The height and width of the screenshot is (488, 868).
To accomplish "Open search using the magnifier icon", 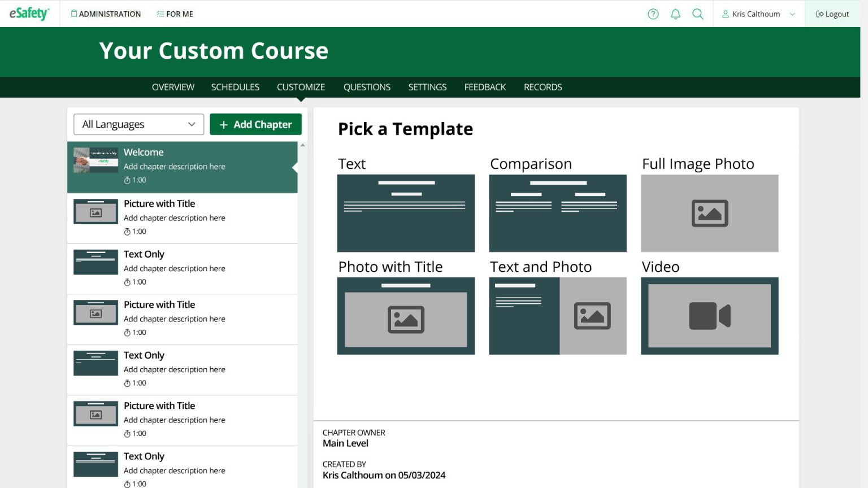I will (x=697, y=14).
